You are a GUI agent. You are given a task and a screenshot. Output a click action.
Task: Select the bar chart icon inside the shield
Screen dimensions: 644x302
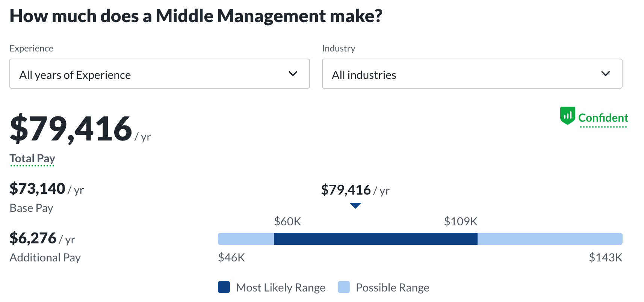[x=568, y=116]
